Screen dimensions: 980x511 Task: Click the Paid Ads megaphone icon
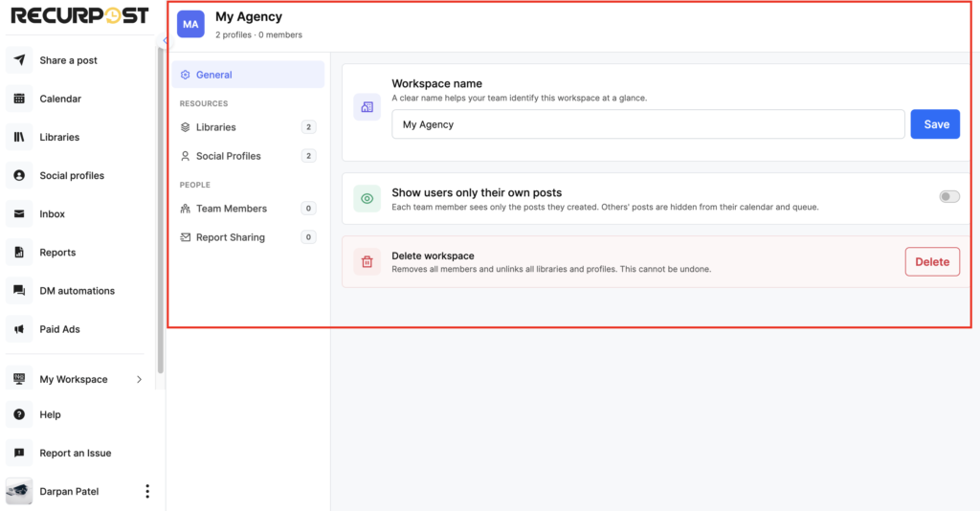click(19, 329)
